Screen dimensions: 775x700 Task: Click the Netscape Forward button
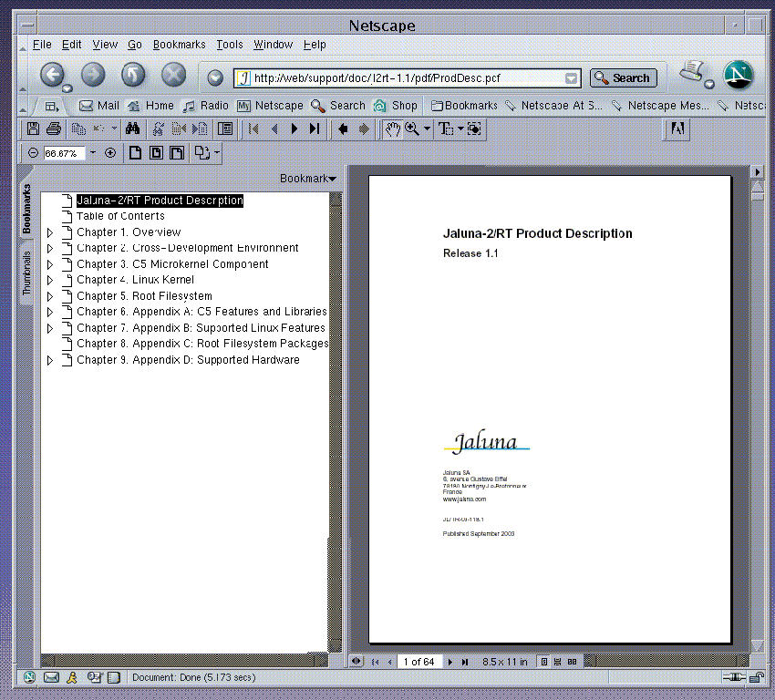(x=93, y=75)
